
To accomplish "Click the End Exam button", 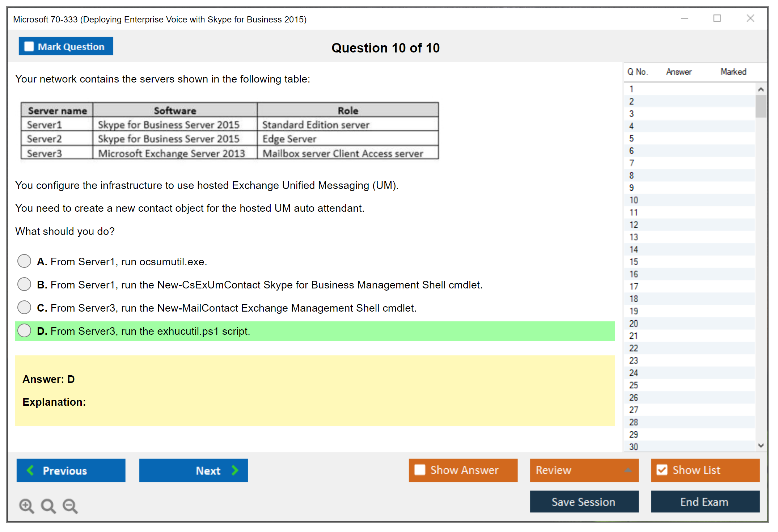I will click(705, 502).
